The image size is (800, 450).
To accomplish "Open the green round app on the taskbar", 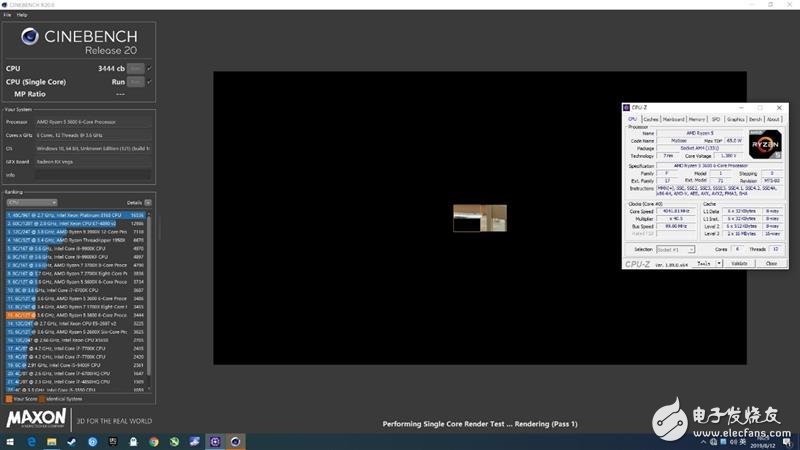I will coord(174,442).
